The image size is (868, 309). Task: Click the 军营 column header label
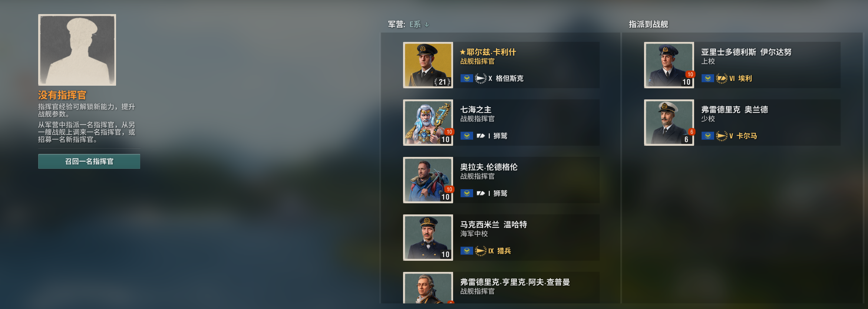(x=396, y=24)
